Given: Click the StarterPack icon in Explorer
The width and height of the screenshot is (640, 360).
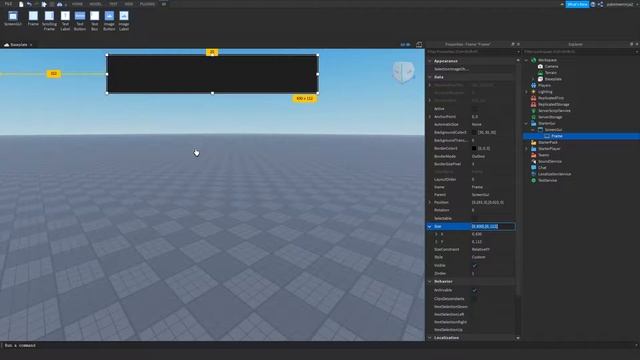Looking at the screenshot, I should click(533, 142).
